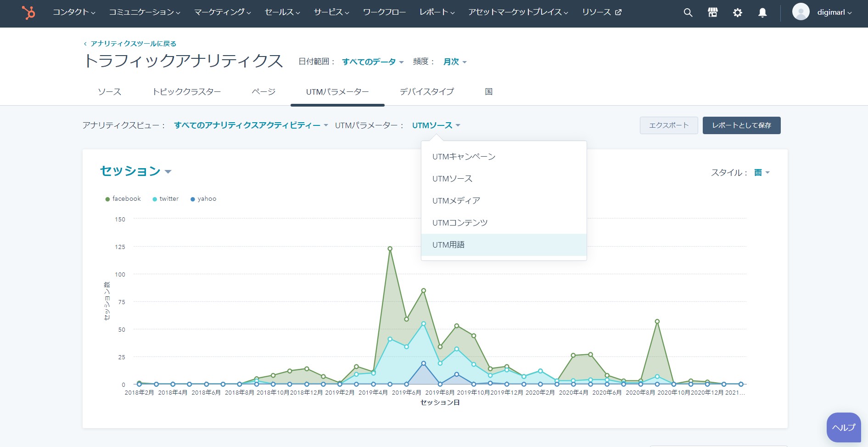Select the UTMパラメーター tab

(x=337, y=92)
